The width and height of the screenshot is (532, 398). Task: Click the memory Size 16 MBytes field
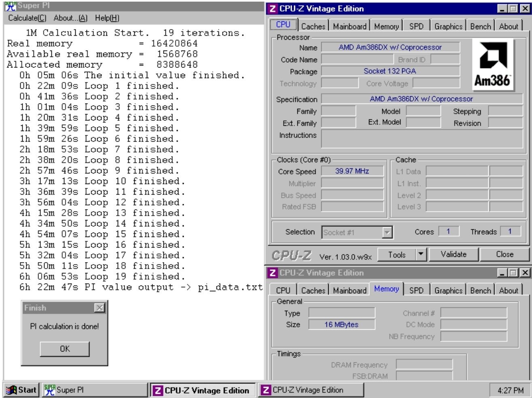pyautogui.click(x=341, y=324)
